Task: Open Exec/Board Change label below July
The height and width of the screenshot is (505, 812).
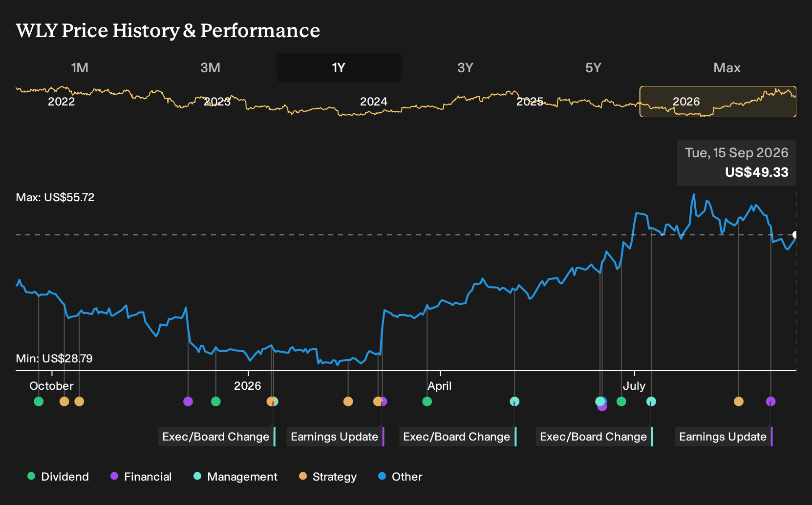Action: 595,437
